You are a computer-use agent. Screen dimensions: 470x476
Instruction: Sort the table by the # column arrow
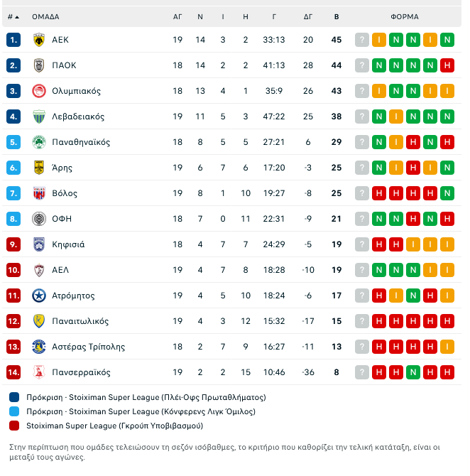click(x=16, y=16)
